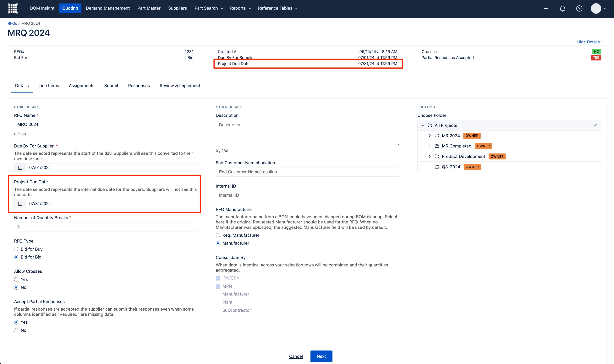Select the Q3-2024 folder icon
The height and width of the screenshot is (364, 614).
[x=437, y=167]
